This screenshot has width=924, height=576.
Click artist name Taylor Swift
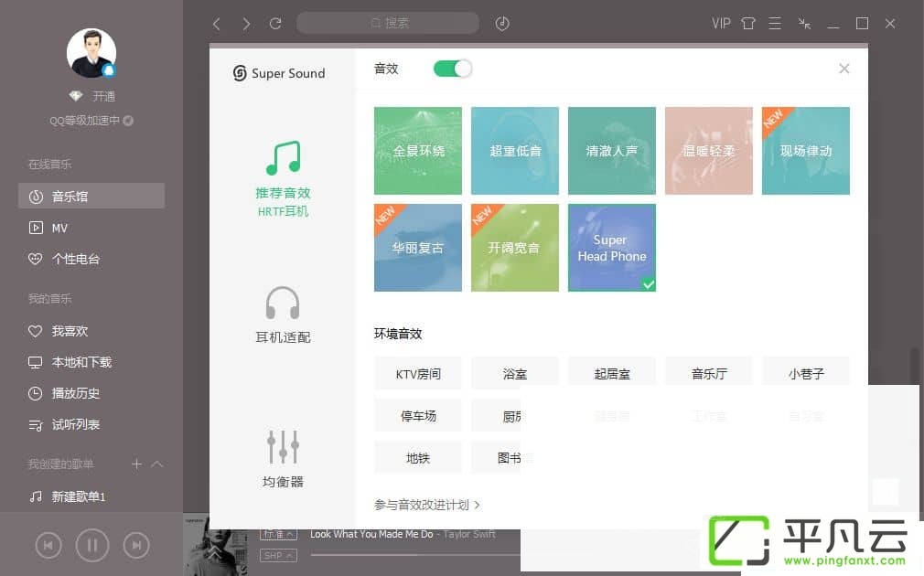click(x=469, y=534)
